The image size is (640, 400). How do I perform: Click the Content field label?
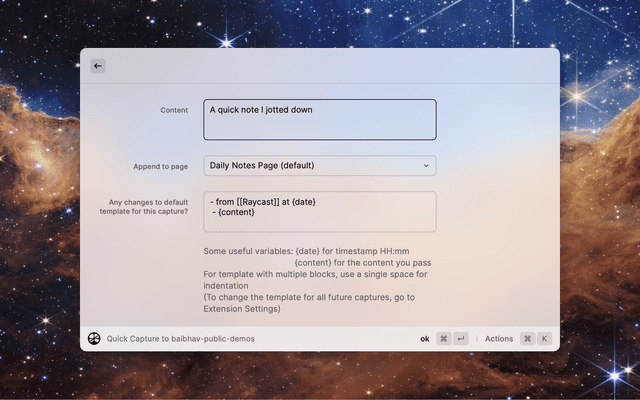(x=174, y=110)
